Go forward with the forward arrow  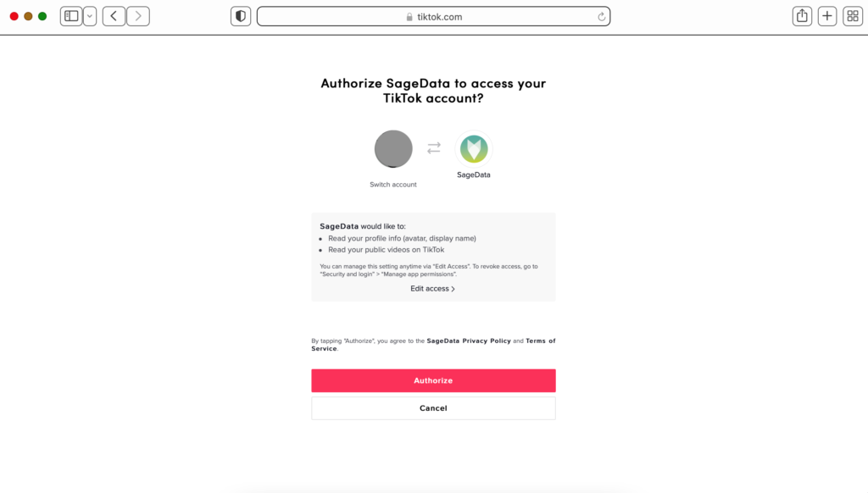click(x=138, y=16)
